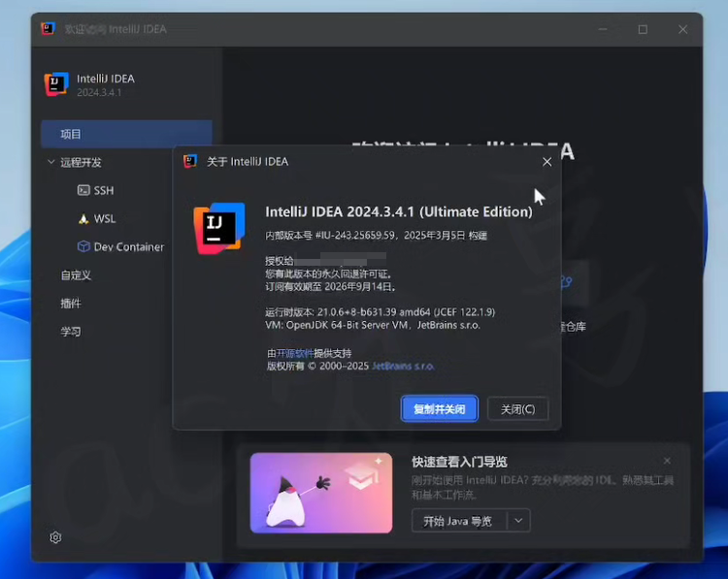This screenshot has width=728, height=579.
Task: Maximize the welcome IntelliJ IDEA window
Action: 643,29
